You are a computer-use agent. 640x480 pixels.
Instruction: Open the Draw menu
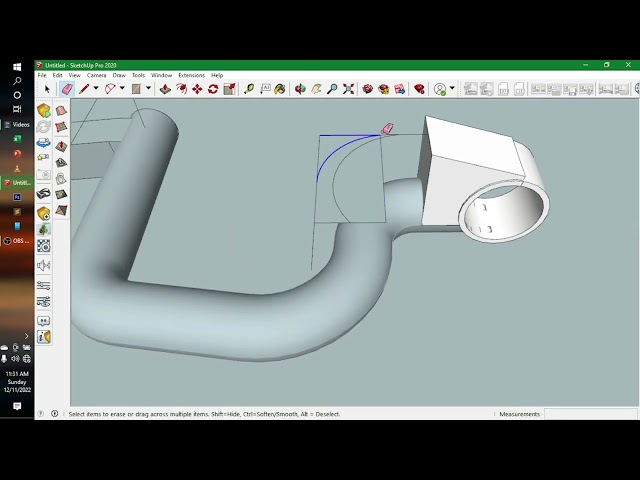click(x=119, y=76)
